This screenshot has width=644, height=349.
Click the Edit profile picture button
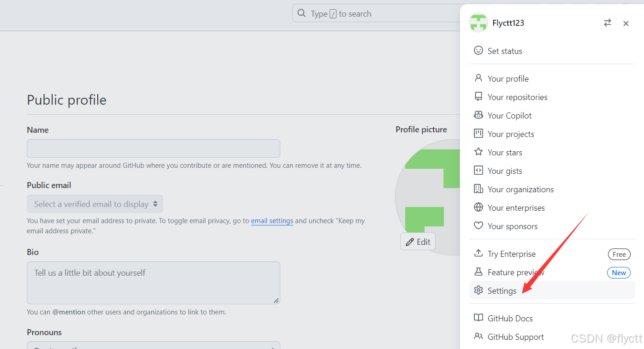tap(418, 242)
